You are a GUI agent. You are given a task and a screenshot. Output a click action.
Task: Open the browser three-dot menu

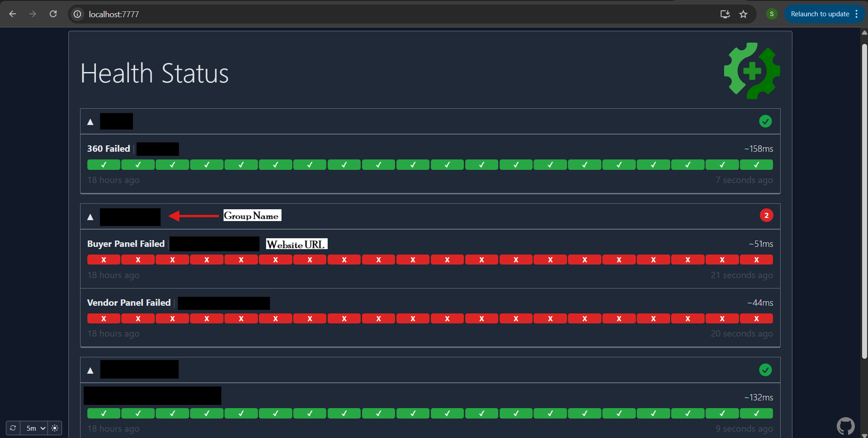click(857, 14)
